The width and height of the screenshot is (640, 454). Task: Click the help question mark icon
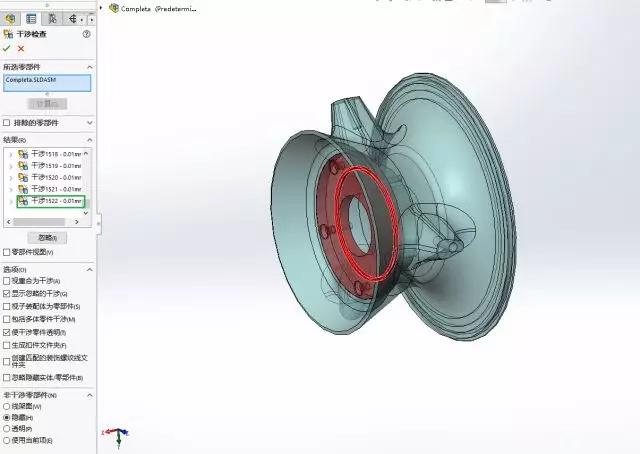coord(87,34)
